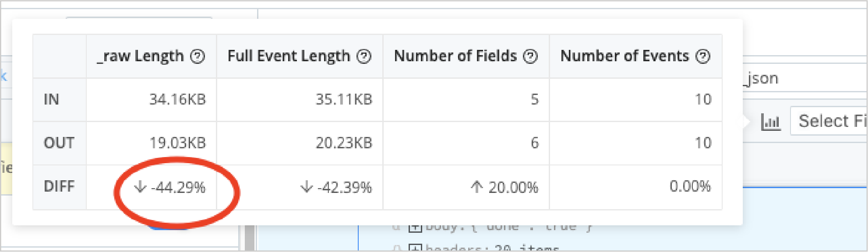Toggle the IN row selection
This screenshot has width=868, height=252.
[52, 99]
